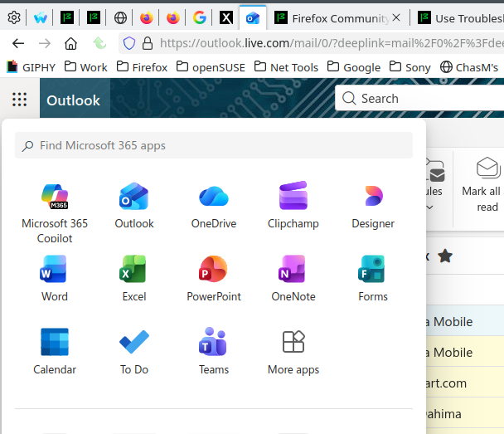Click the Outlook header brand link
Image resolution: width=504 pixels, height=434 pixels.
[x=74, y=100]
